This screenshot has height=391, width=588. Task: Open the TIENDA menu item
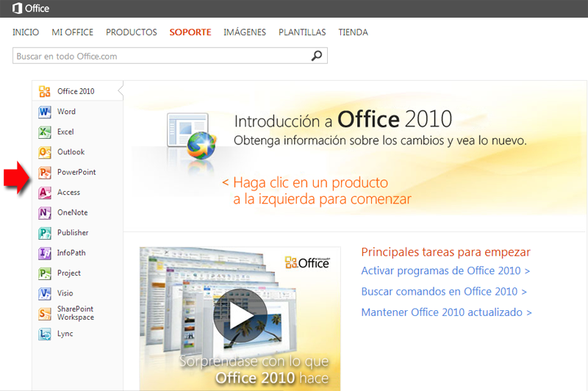[x=353, y=32]
